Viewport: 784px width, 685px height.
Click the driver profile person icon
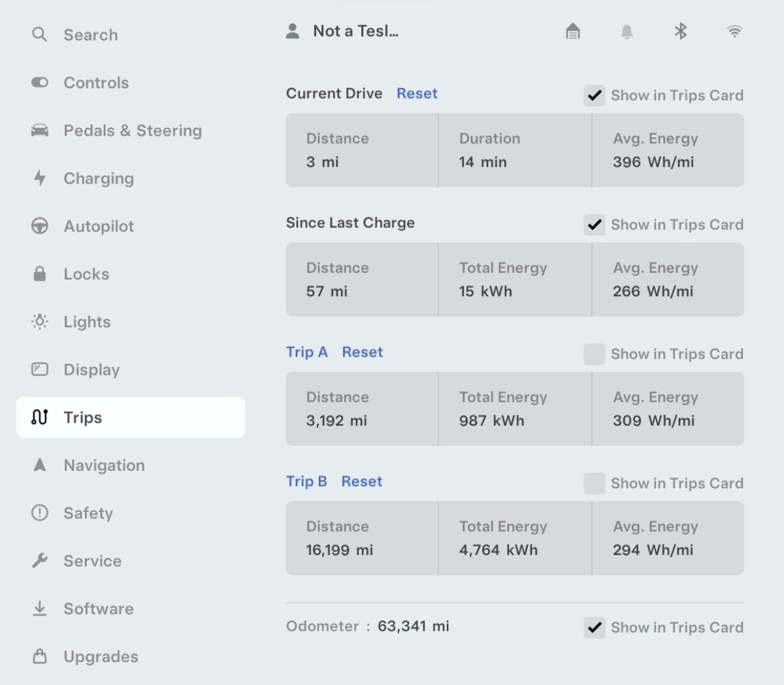(x=293, y=31)
